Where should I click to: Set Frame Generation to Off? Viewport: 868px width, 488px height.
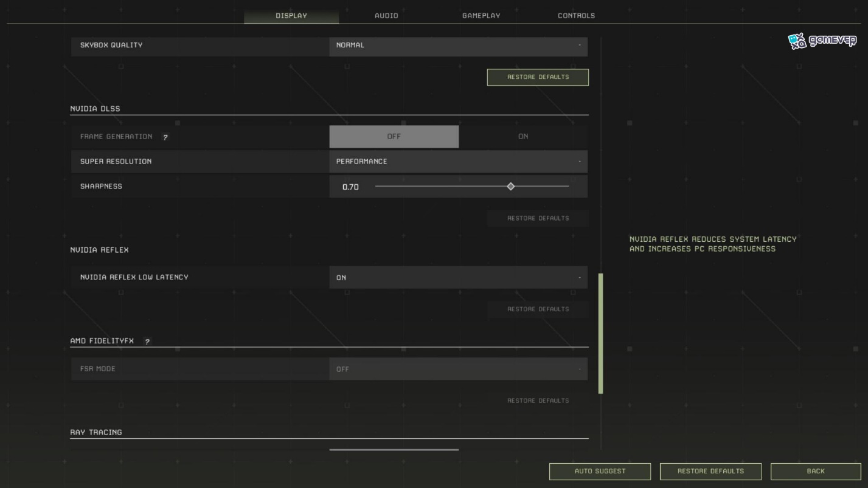click(x=394, y=137)
